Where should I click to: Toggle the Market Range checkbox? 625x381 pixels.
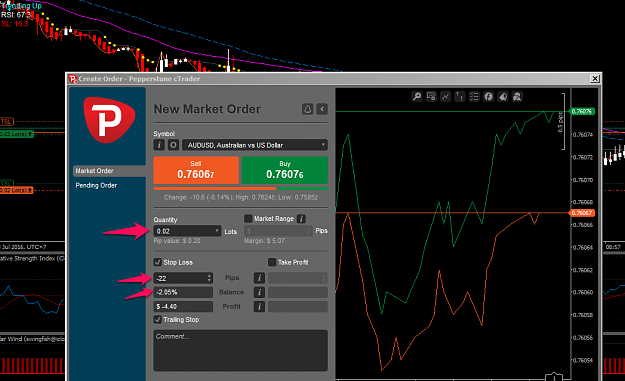point(248,218)
